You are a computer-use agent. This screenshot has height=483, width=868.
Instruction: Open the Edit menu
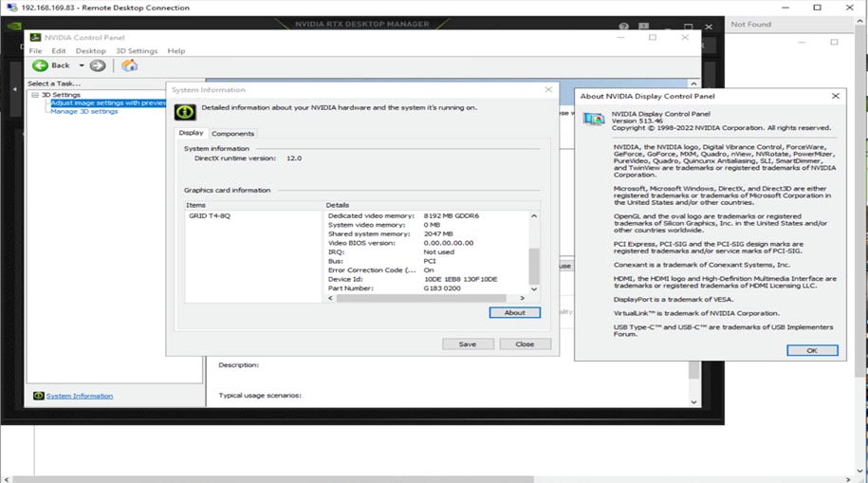[x=58, y=50]
